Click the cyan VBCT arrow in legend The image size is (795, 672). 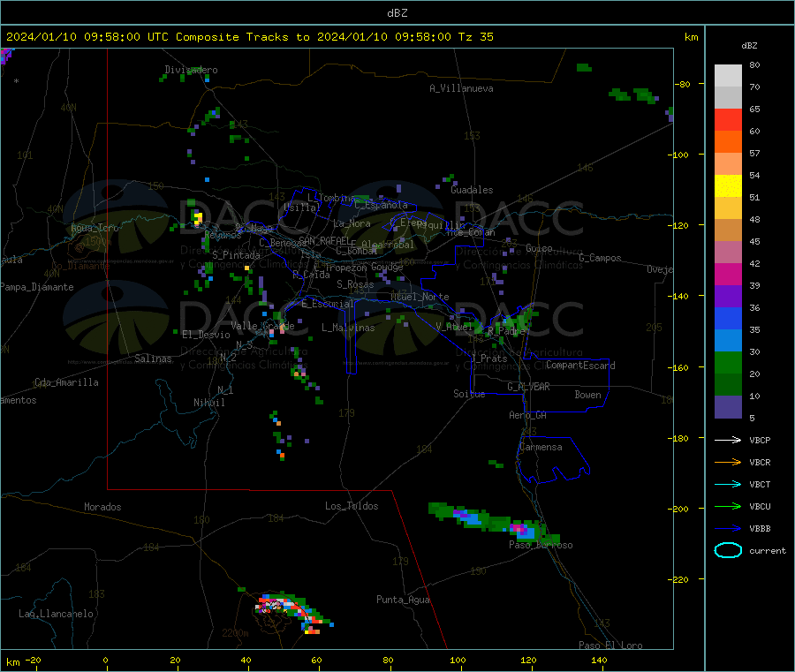point(728,484)
